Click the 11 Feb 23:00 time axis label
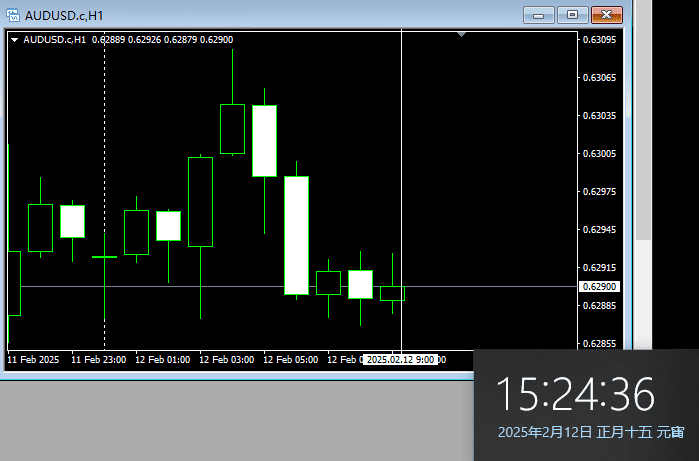The height and width of the screenshot is (461, 699). [99, 360]
